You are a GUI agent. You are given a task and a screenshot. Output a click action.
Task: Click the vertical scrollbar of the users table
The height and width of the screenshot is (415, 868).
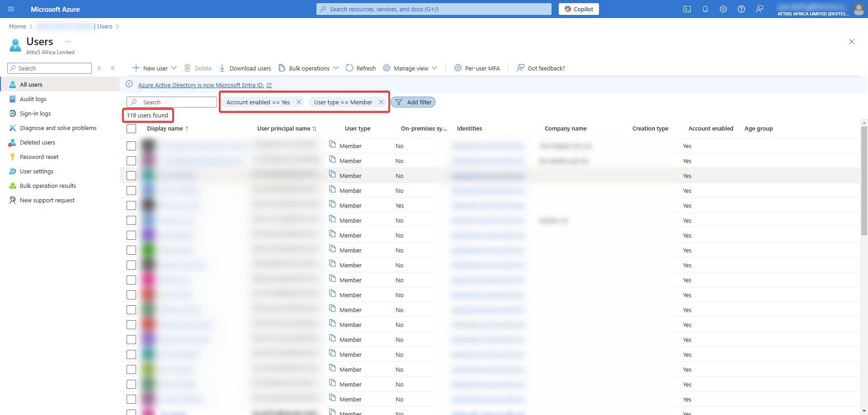[x=864, y=181]
